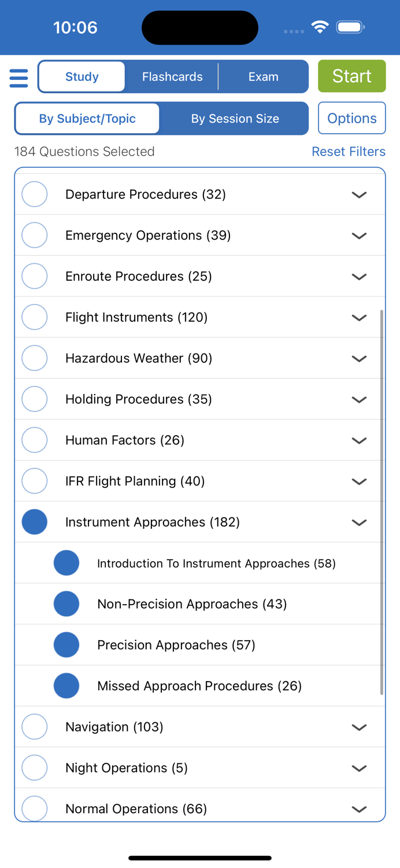Select the Departure Procedures topic

point(34,194)
